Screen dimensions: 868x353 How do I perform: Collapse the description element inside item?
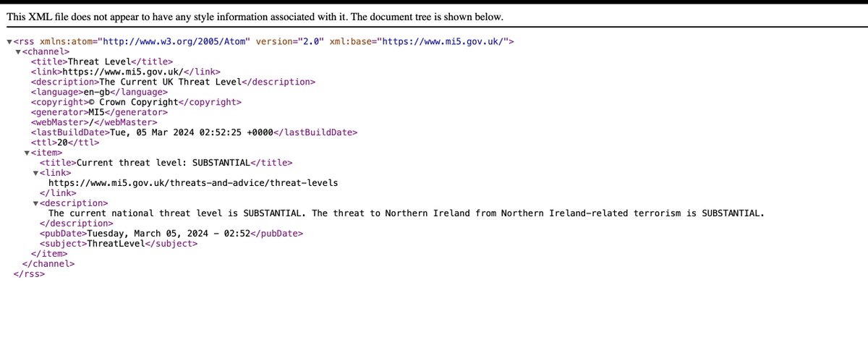[35, 204]
